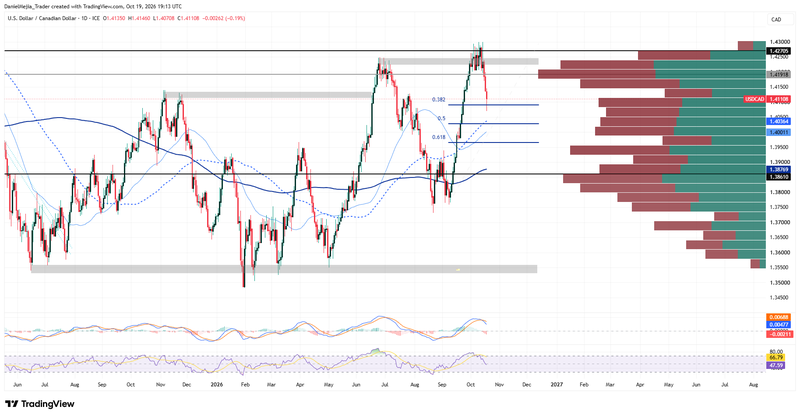Click the 1.37500 price axis tick
This screenshot has height=417, width=800.
pos(780,207)
